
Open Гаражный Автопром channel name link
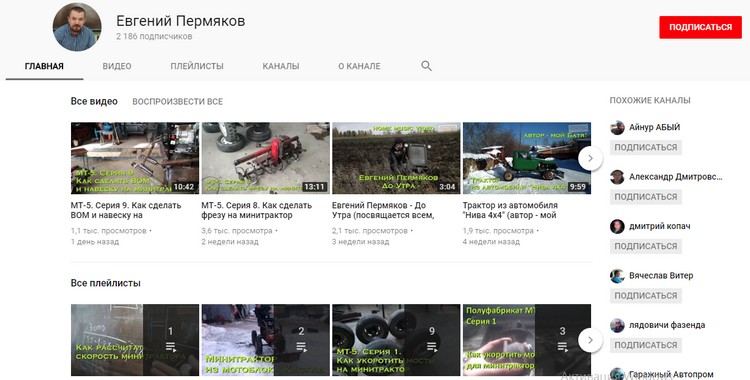coord(671,374)
